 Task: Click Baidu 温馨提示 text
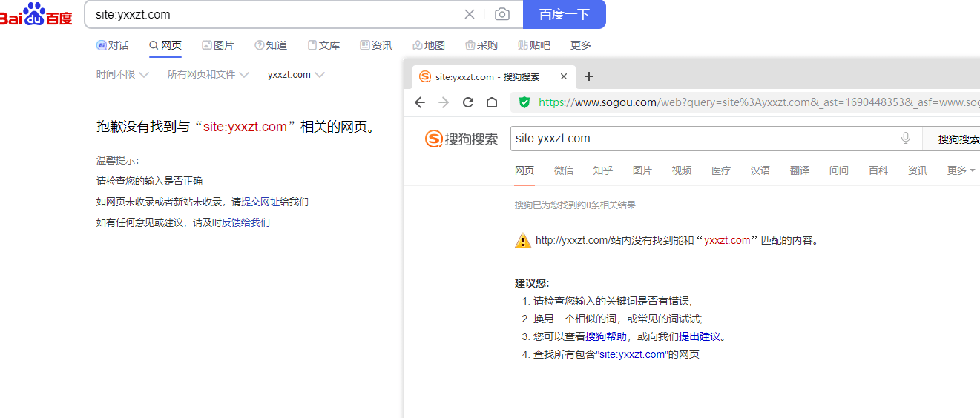(x=117, y=160)
